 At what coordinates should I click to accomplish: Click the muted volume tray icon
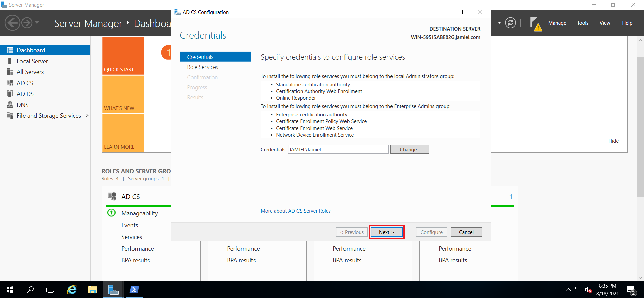click(588, 290)
